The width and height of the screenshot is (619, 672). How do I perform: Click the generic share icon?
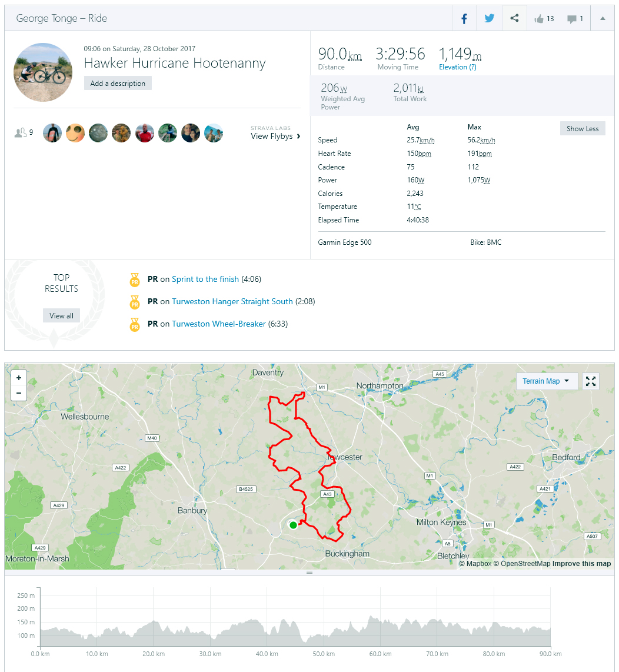point(514,18)
